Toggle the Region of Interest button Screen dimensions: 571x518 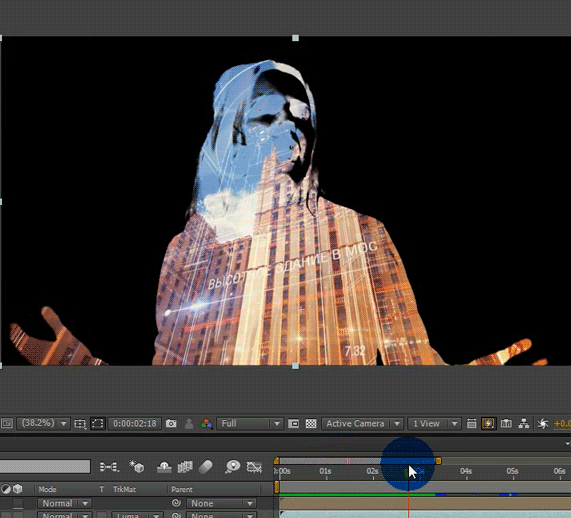(293, 424)
